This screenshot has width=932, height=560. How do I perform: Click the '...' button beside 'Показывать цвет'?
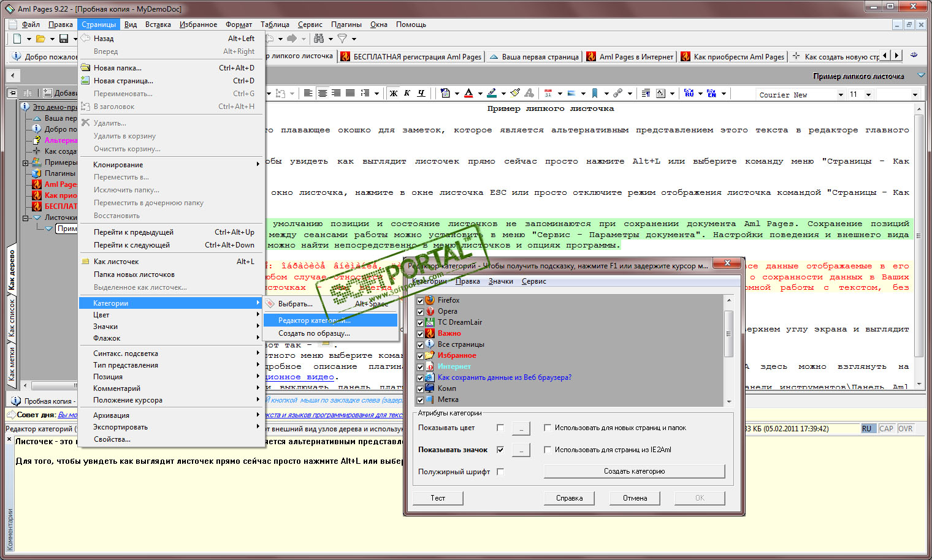click(x=521, y=428)
